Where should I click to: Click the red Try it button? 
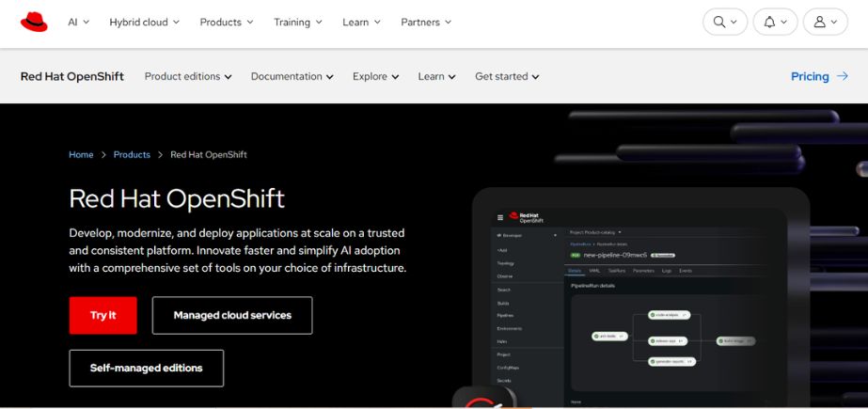tap(103, 315)
